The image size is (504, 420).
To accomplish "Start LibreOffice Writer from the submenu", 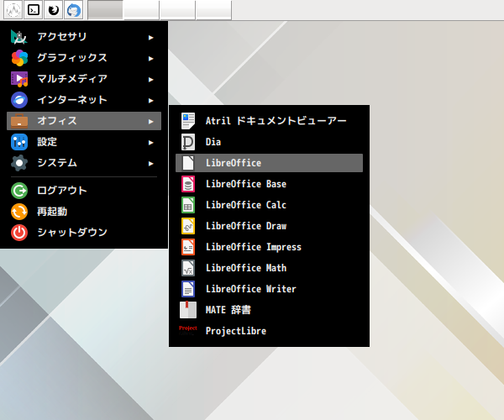I will coord(269,289).
